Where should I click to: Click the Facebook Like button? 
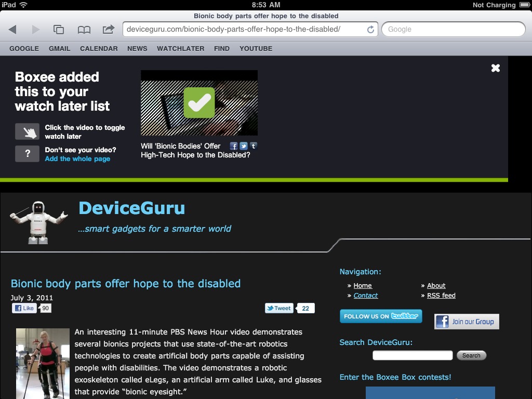coord(24,308)
